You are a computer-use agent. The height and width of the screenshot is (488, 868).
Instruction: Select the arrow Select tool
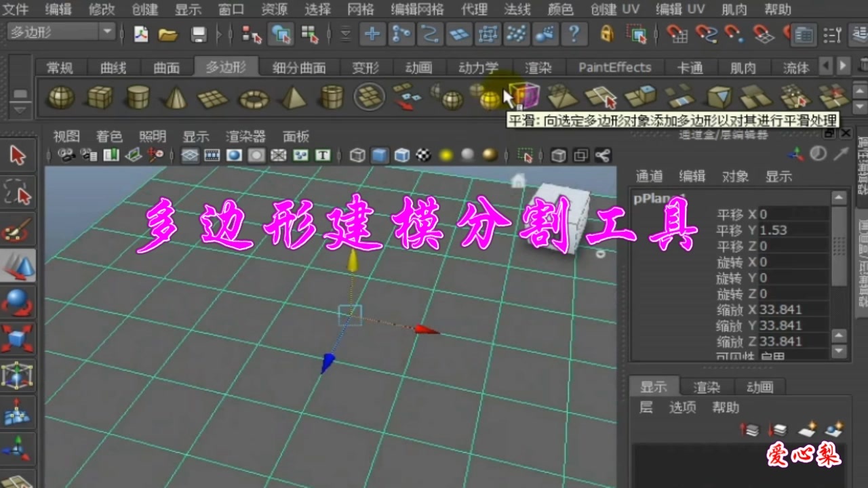[18, 156]
